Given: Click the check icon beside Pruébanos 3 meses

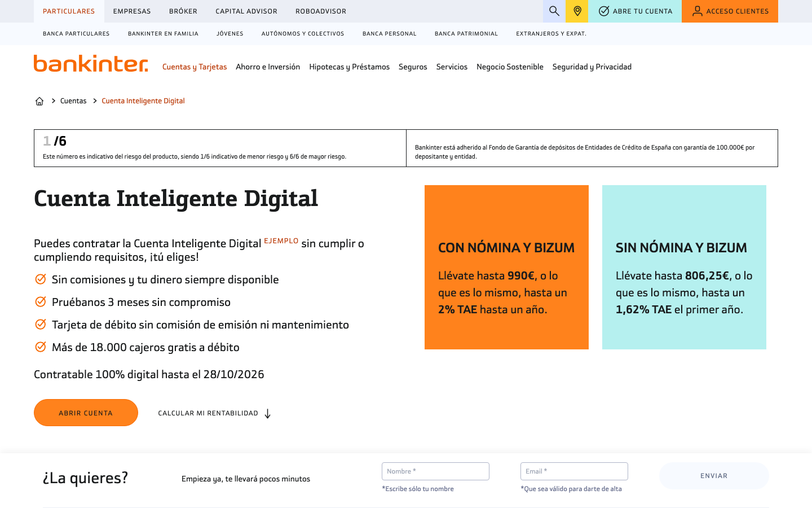Looking at the screenshot, I should [x=41, y=301].
